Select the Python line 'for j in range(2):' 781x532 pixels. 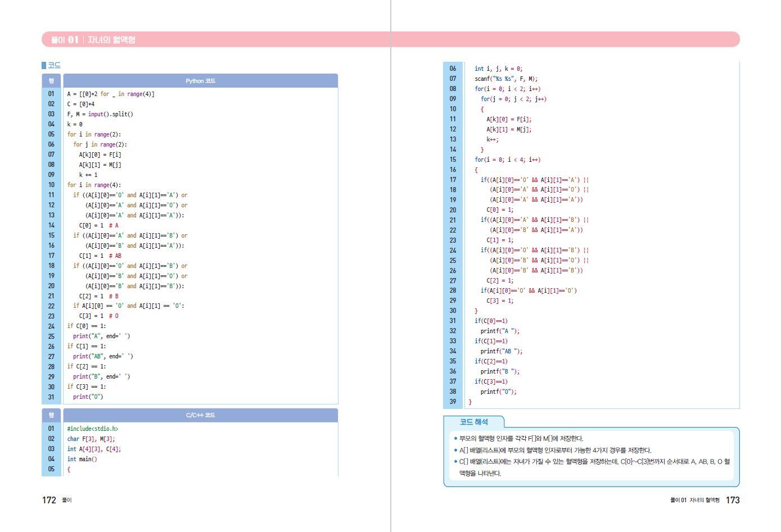(100, 144)
